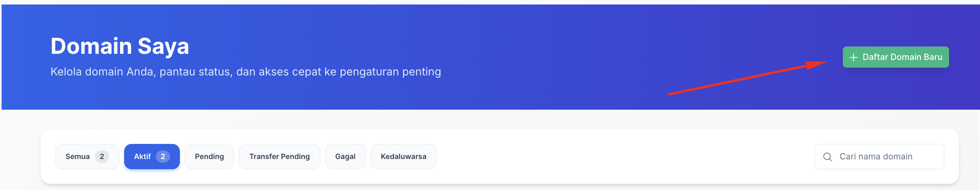
Task: View Kedaluwarsa domains
Action: pyautogui.click(x=403, y=157)
